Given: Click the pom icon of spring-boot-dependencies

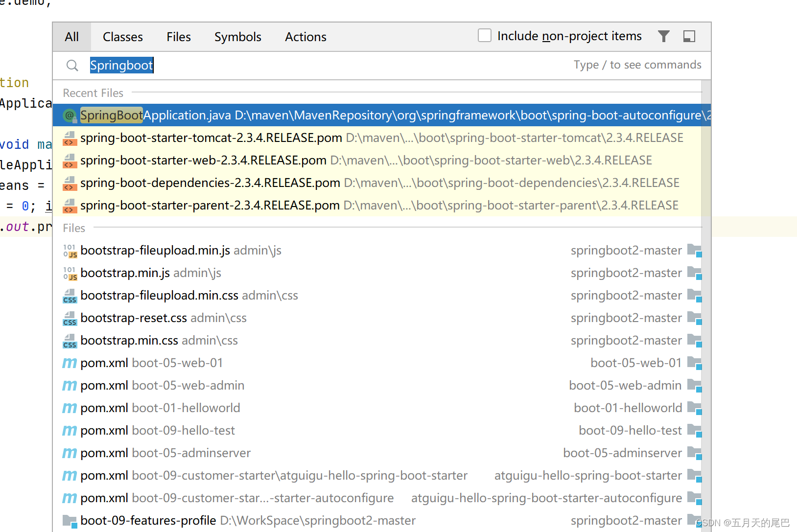Looking at the screenshot, I should pyautogui.click(x=70, y=183).
